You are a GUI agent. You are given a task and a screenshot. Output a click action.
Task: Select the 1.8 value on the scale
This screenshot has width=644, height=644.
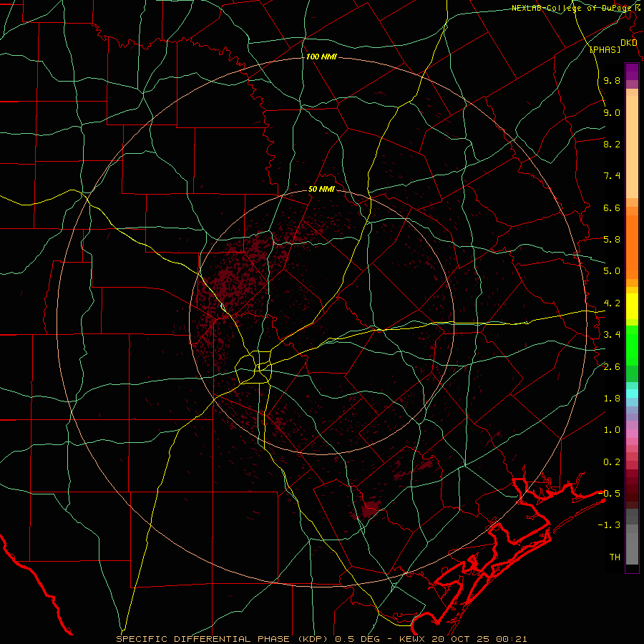(x=612, y=399)
